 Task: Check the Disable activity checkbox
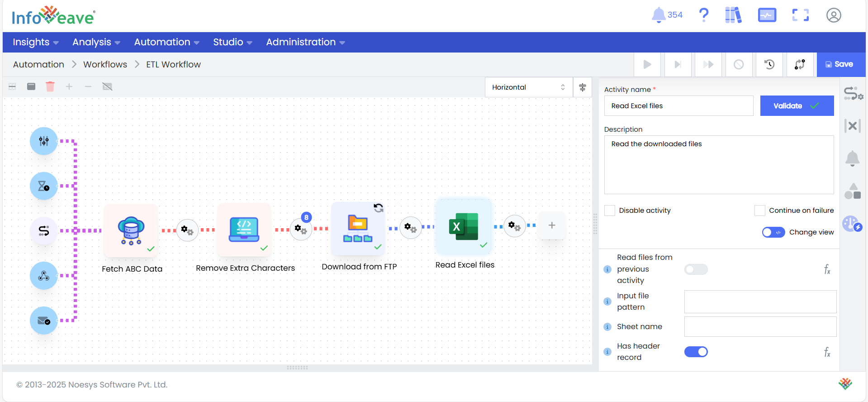[610, 211]
